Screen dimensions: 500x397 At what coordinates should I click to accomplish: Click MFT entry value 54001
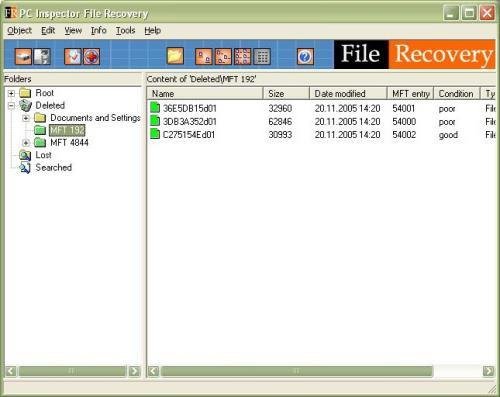[403, 108]
